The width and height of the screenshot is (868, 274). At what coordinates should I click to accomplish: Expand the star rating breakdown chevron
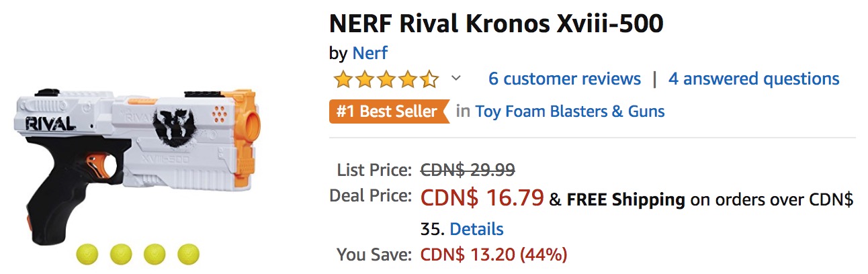coord(456,79)
